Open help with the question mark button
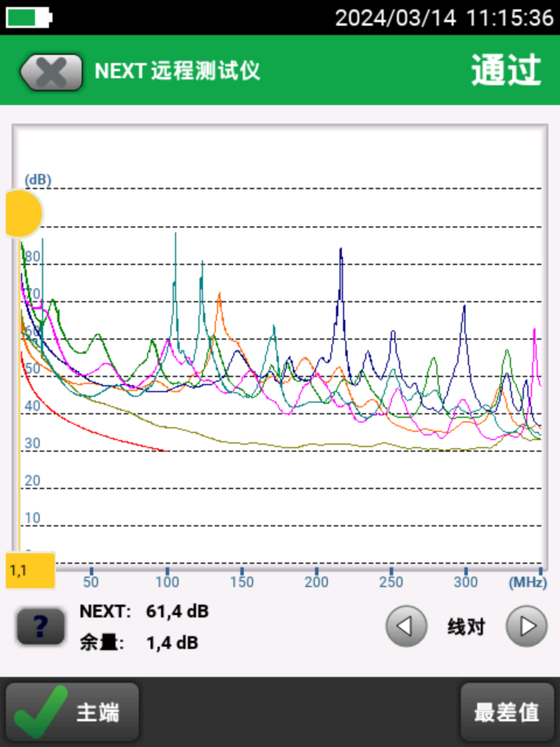560x747 pixels. (40, 627)
